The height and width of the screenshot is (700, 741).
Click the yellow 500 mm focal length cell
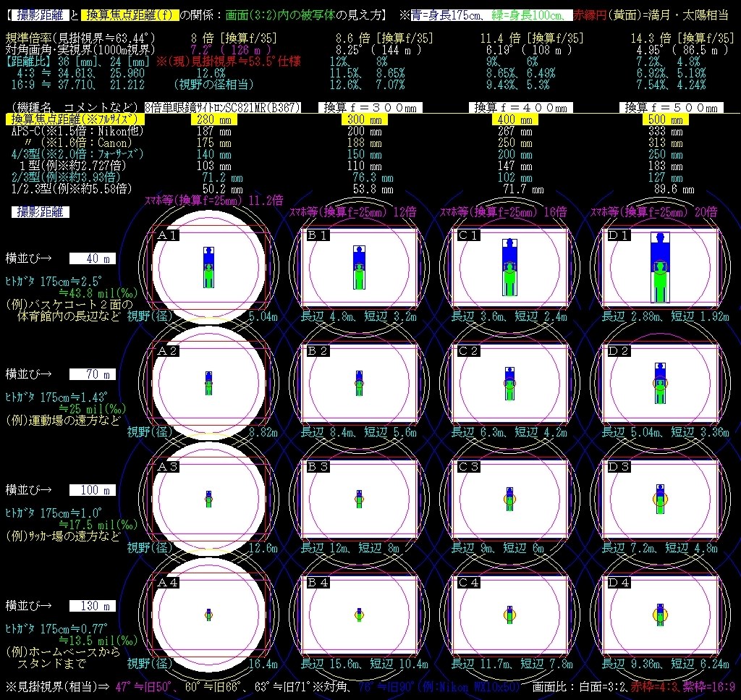click(x=665, y=119)
